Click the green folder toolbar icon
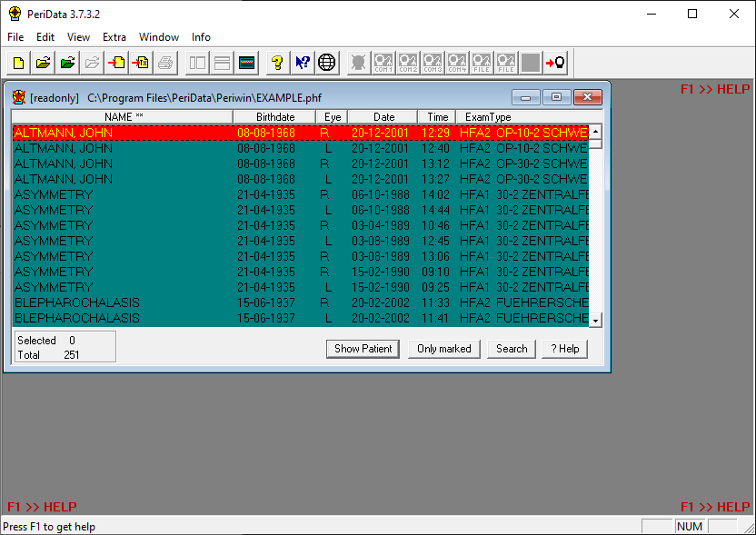This screenshot has width=756, height=535. 67,63
